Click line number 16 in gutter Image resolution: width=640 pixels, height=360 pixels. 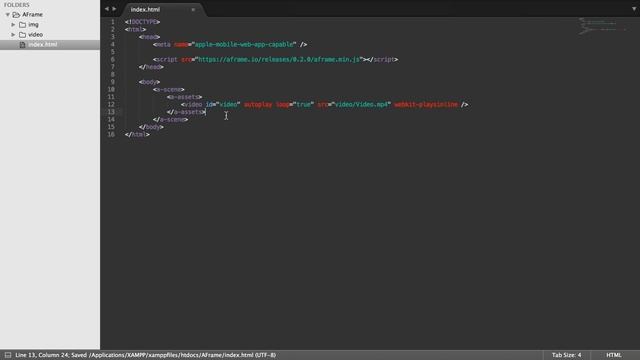[x=111, y=135]
